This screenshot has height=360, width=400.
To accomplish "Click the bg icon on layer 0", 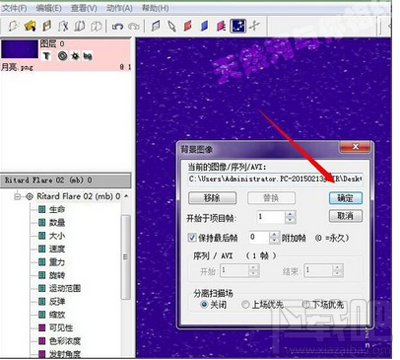I will pos(87,56).
